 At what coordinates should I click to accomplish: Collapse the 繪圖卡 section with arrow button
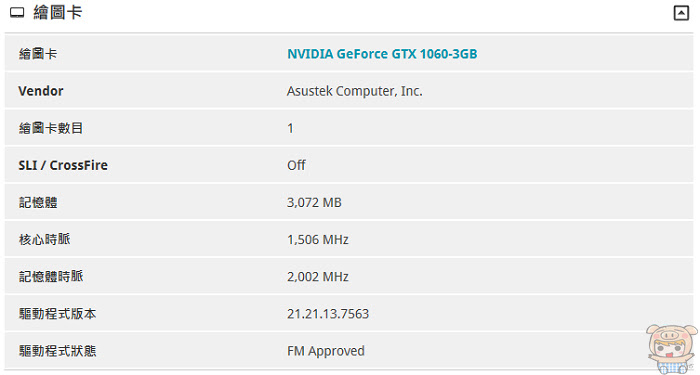coord(681,13)
